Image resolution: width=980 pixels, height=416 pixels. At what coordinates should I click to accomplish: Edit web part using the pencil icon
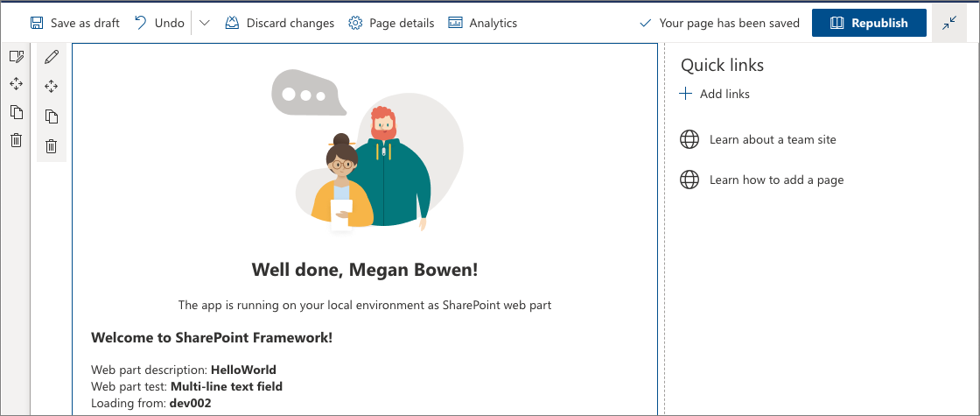coord(52,57)
